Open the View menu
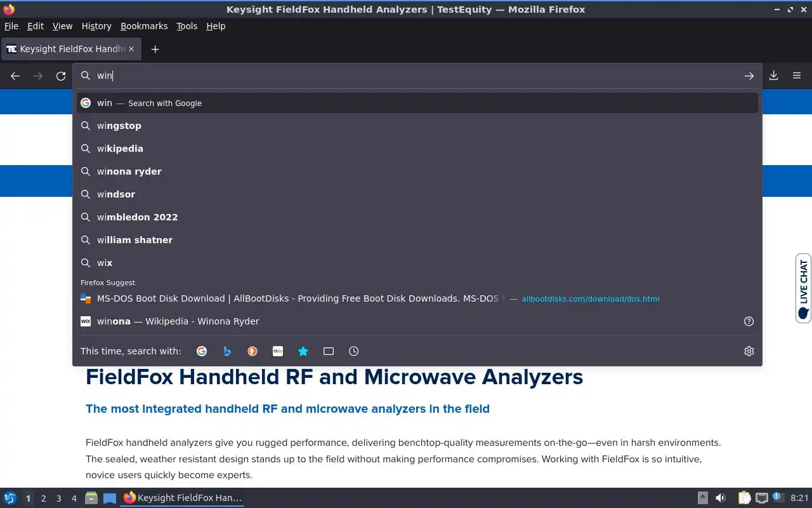This screenshot has height=508, width=812. coord(62,26)
